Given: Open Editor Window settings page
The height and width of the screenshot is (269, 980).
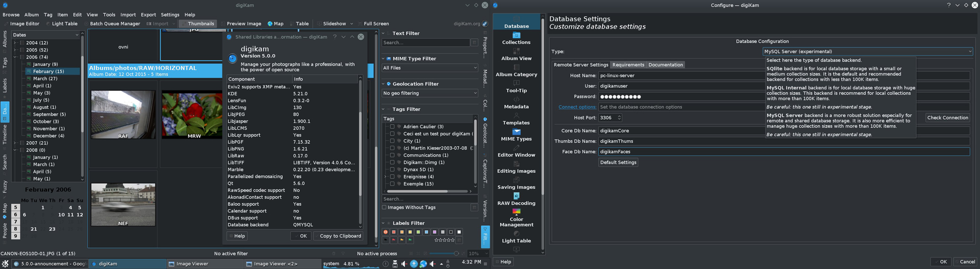Looking at the screenshot, I should tap(516, 152).
